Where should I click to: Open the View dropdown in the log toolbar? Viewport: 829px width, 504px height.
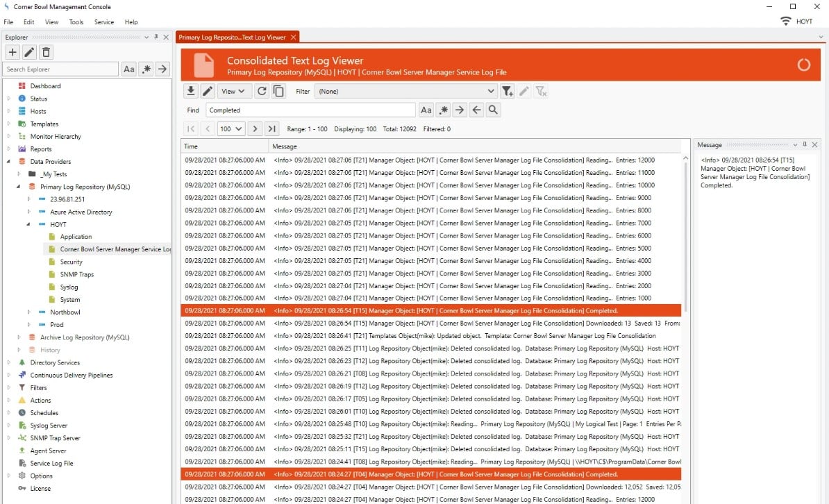point(233,91)
